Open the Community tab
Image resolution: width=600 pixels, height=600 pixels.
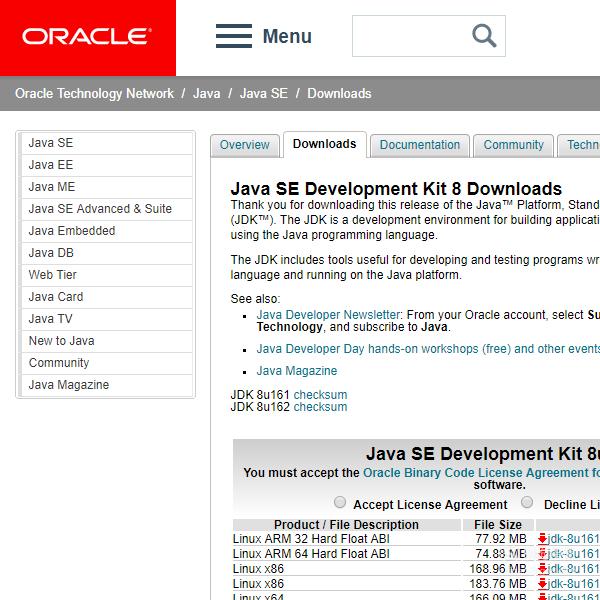point(514,145)
